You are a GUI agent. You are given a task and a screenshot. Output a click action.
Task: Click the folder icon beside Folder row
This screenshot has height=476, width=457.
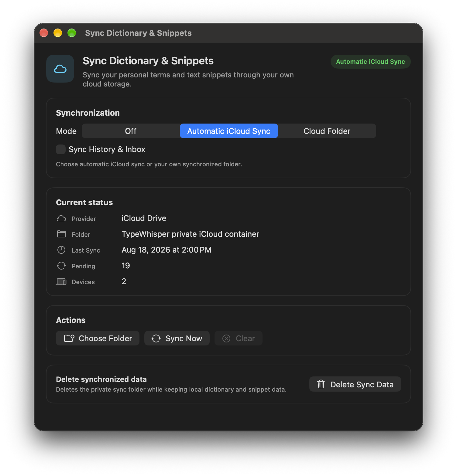coord(61,234)
